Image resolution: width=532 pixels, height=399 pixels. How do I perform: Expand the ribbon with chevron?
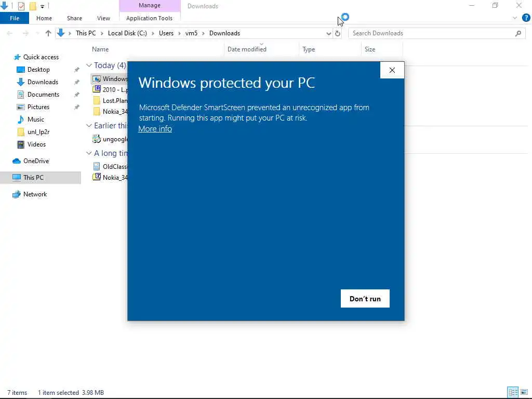(515, 18)
